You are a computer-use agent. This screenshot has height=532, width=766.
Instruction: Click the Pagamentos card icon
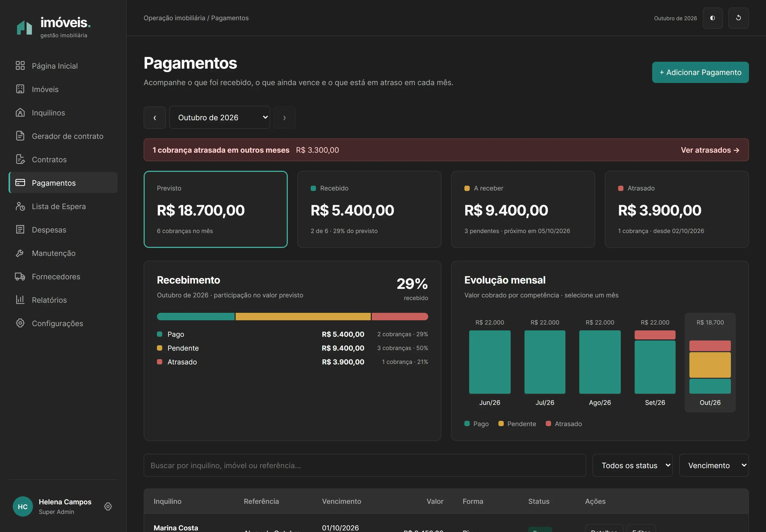point(20,183)
